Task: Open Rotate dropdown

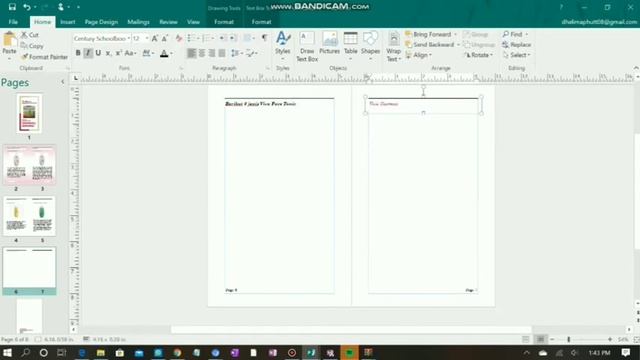Action: [x=478, y=55]
